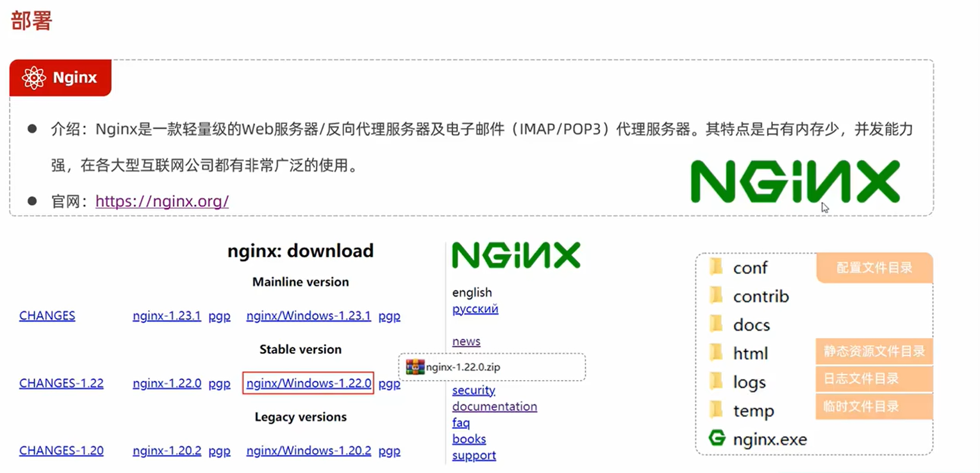
Task: Click the 部署 page title
Action: point(32,21)
